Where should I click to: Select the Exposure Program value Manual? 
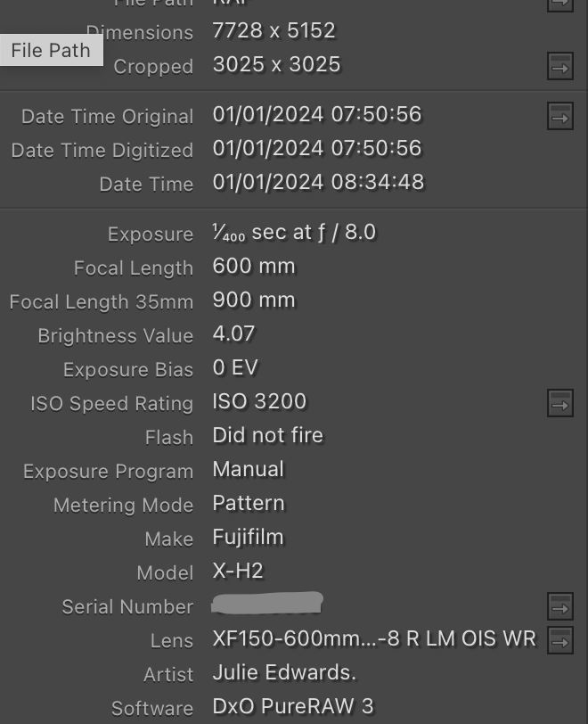coord(248,470)
